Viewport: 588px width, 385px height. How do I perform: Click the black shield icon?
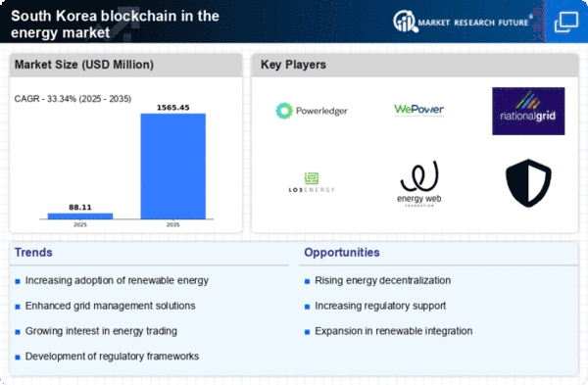coord(528,183)
